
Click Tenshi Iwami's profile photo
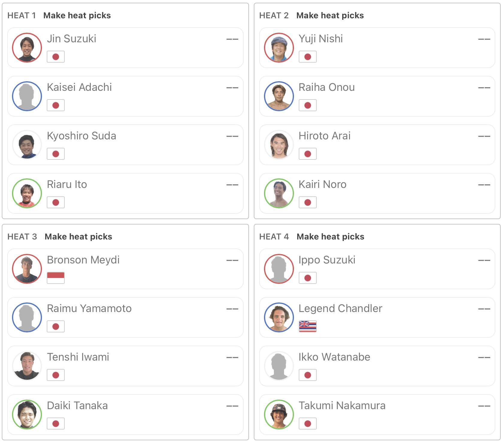coord(27,366)
